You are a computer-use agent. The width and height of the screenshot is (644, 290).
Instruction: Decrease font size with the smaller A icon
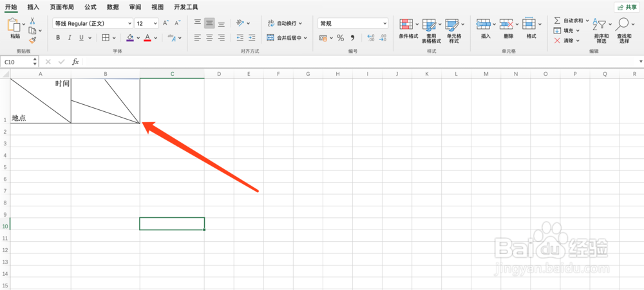[x=178, y=23]
